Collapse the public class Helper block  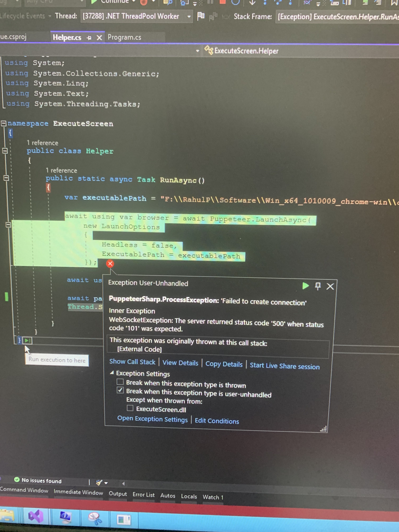[5, 151]
